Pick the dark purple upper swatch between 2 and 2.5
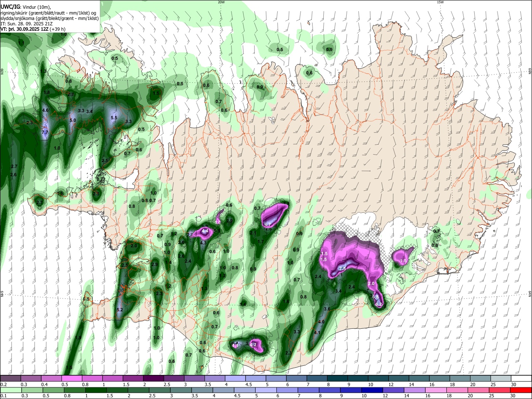This screenshot has width=532, height=399. click(x=153, y=378)
